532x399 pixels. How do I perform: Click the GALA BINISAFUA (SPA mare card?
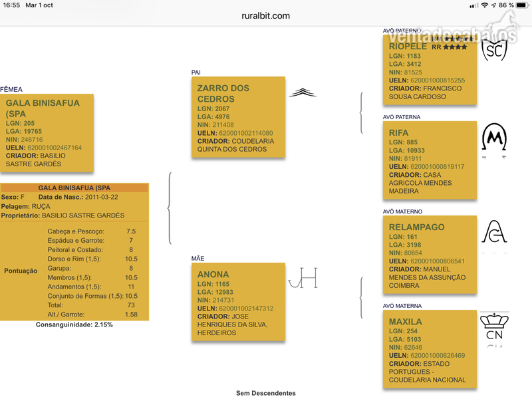(47, 133)
